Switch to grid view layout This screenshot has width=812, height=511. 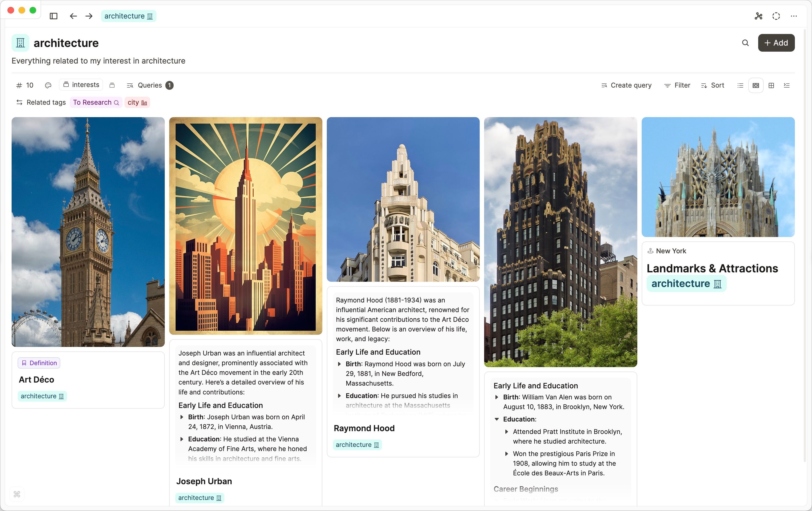point(771,85)
